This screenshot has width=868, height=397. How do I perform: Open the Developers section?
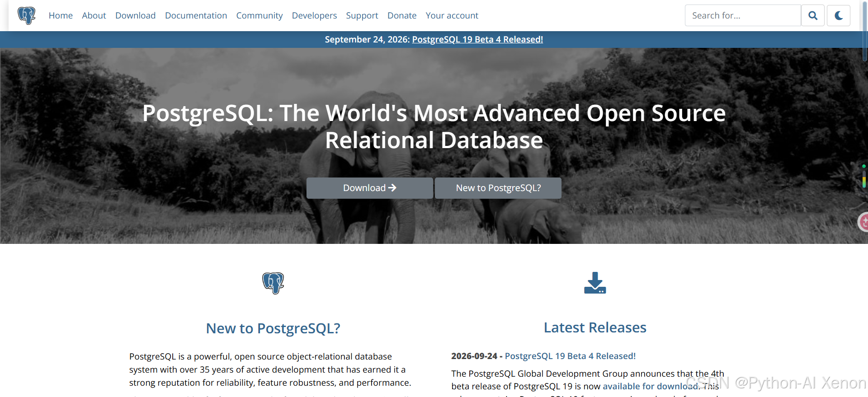[314, 15]
